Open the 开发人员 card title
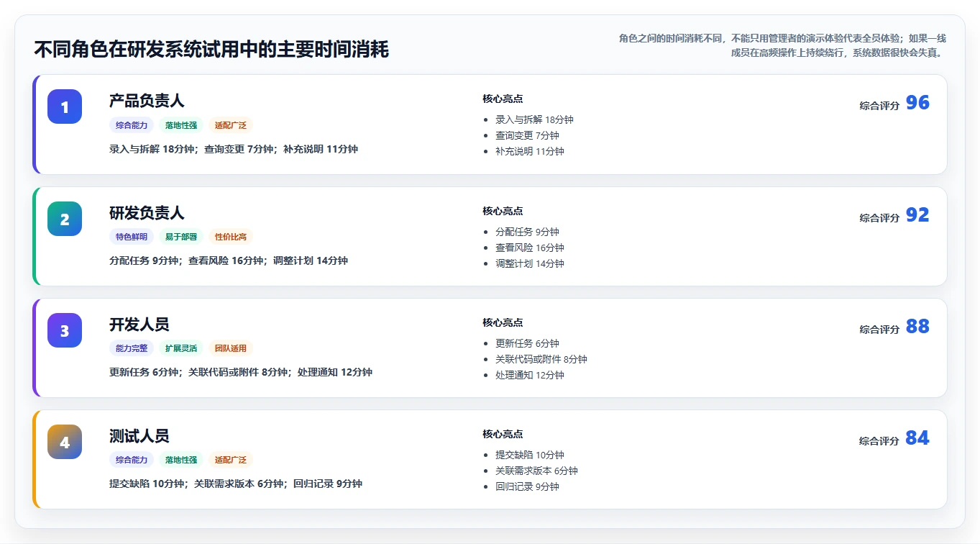The image size is (980, 544). pos(139,325)
